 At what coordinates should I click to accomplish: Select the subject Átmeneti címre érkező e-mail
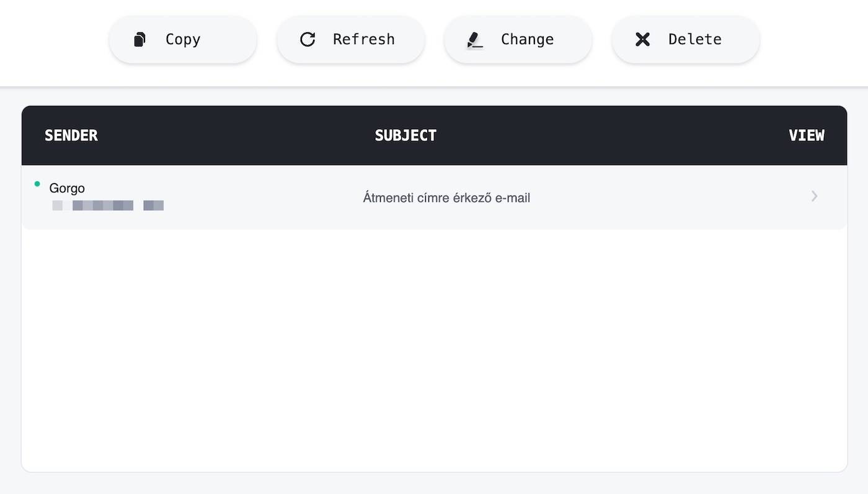tap(446, 198)
